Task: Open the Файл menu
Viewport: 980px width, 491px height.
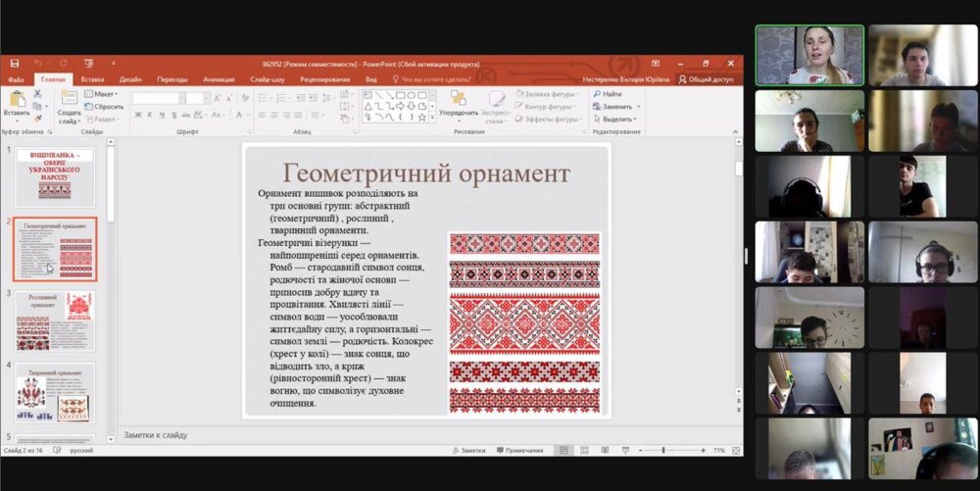Action: point(17,79)
